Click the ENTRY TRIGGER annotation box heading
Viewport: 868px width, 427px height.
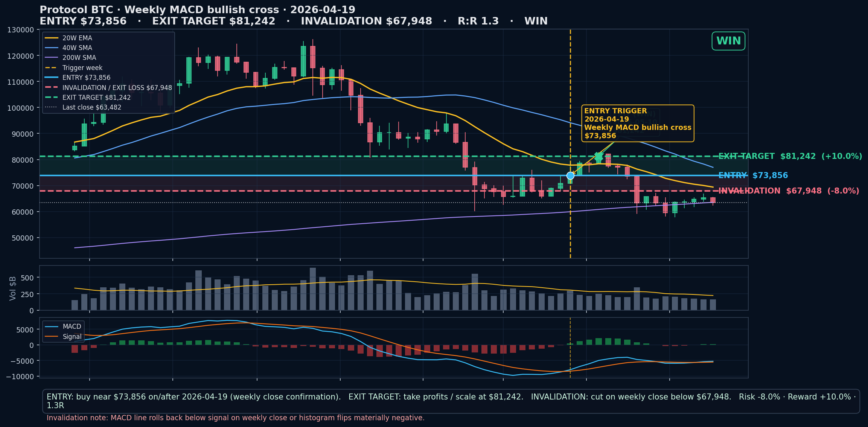tap(615, 111)
